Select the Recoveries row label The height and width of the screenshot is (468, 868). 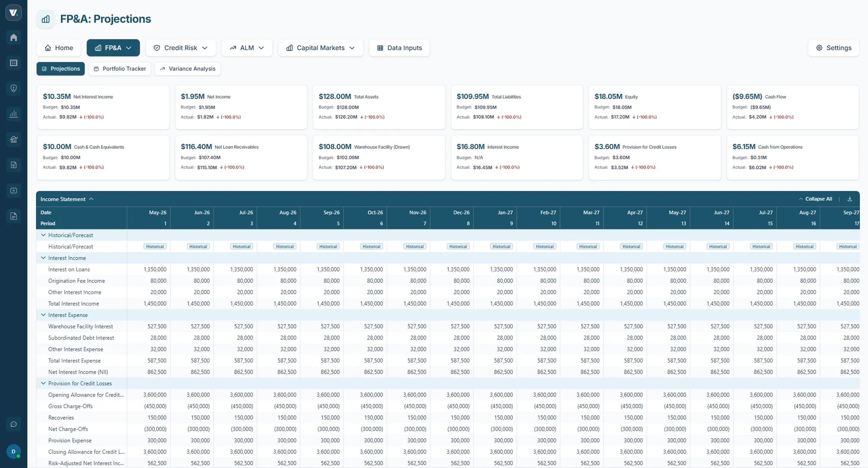coord(61,418)
